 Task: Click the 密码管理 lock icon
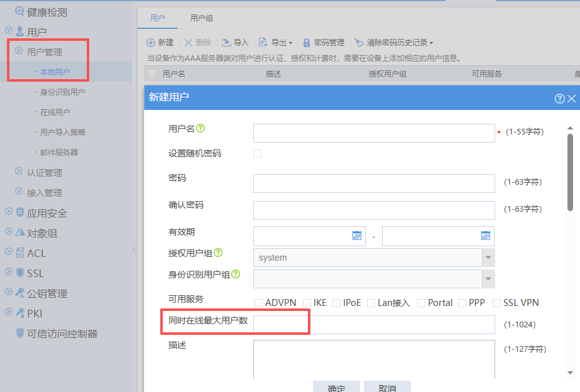(x=306, y=43)
